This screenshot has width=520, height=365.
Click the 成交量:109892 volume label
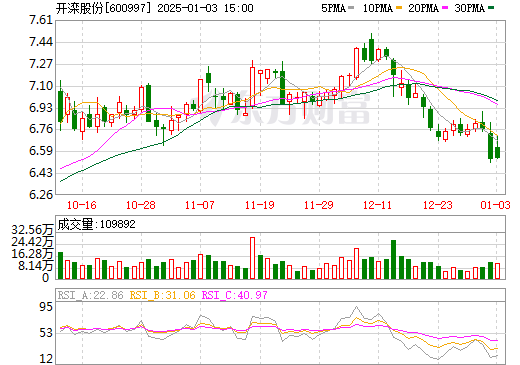click(97, 224)
